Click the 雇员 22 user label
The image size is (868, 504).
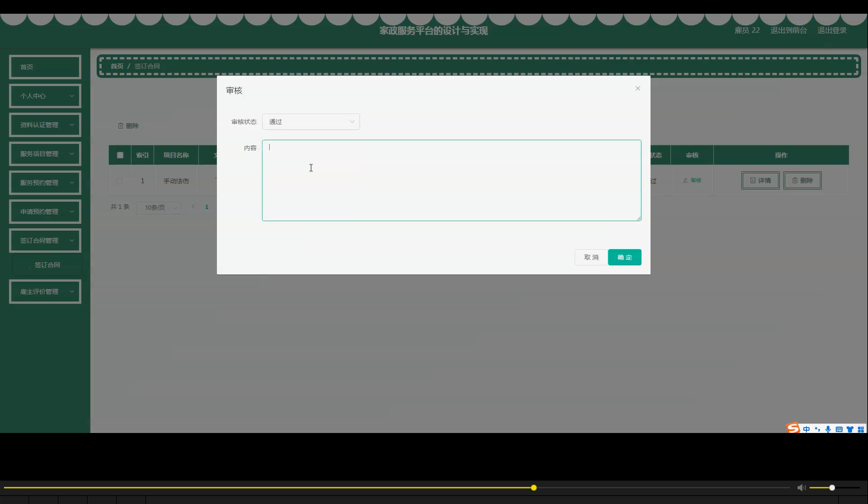(x=747, y=30)
